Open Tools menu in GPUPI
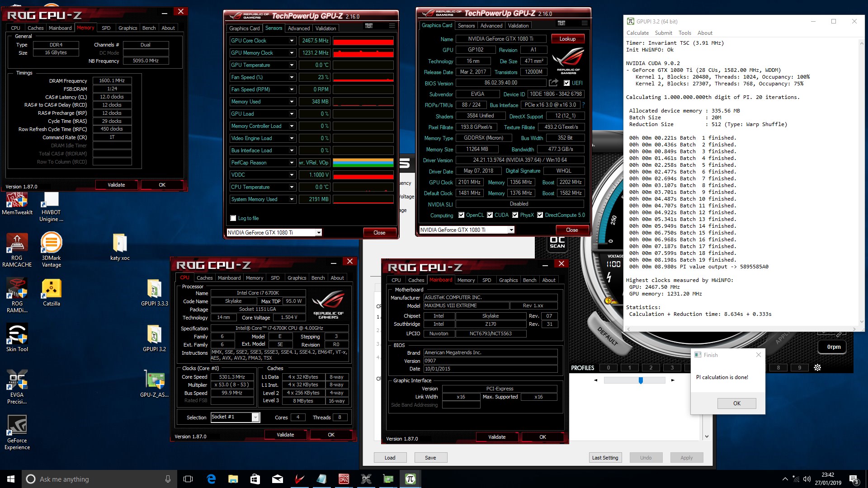This screenshot has height=488, width=868. (x=684, y=33)
